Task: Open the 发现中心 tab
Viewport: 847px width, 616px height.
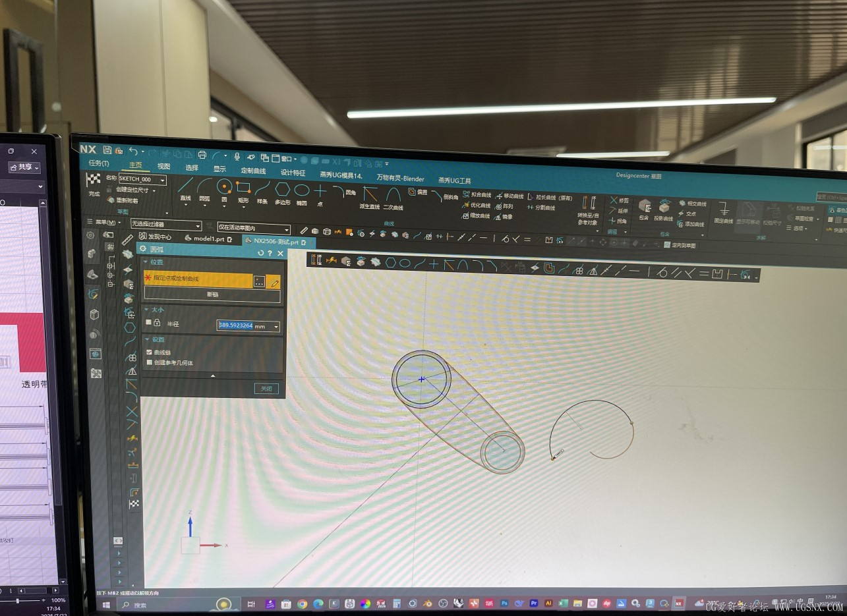Action: (x=156, y=237)
